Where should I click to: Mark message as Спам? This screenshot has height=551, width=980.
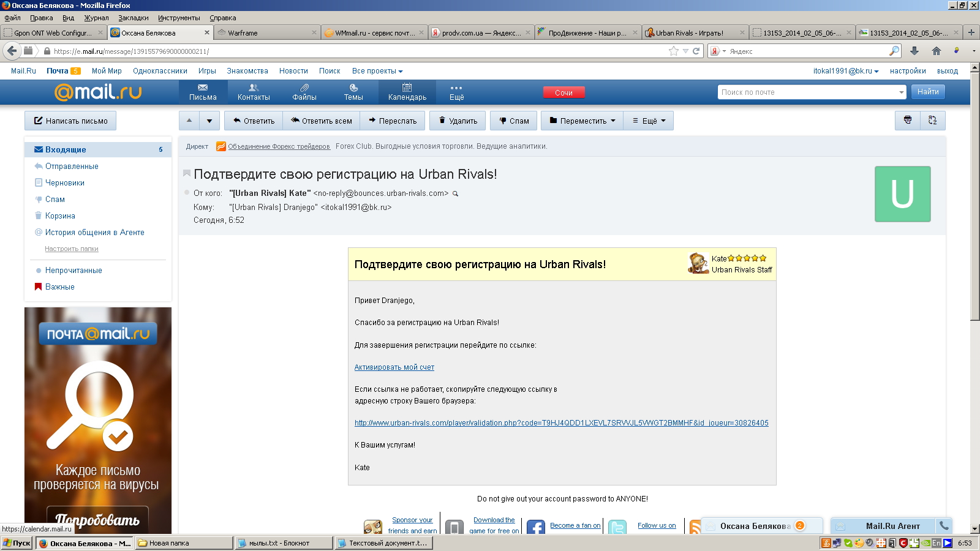click(514, 121)
